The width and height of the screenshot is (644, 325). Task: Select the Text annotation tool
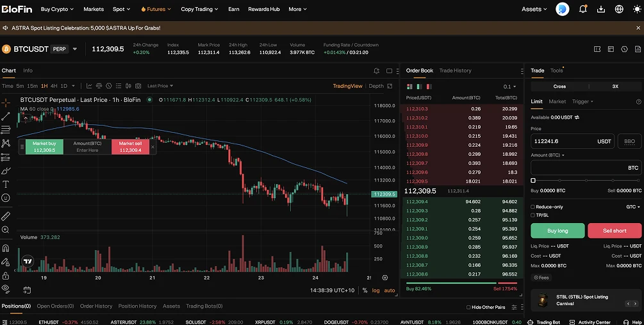click(6, 184)
